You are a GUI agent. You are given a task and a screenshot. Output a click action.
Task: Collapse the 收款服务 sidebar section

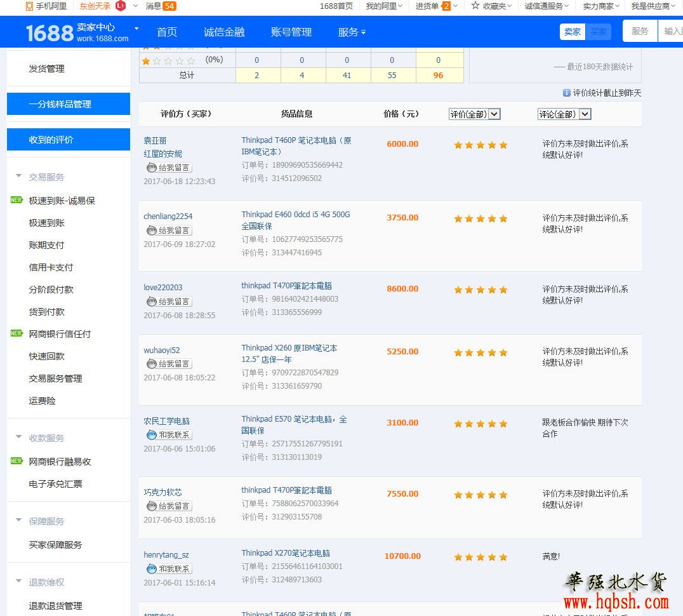pyautogui.click(x=19, y=437)
